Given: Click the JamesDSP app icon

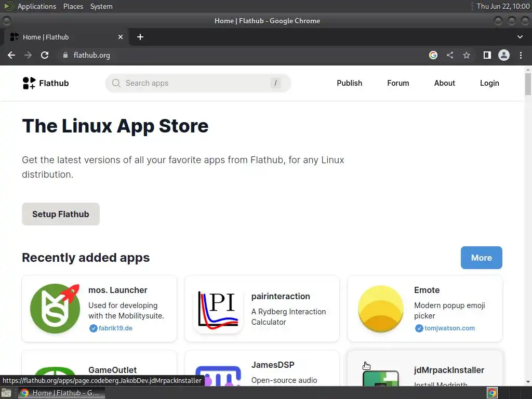Looking at the screenshot, I should pos(218,376).
